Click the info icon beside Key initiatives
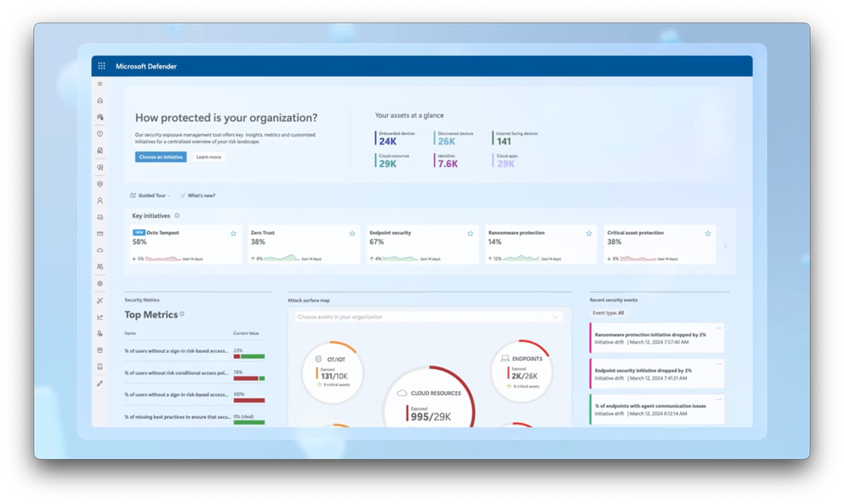The image size is (844, 504). [x=177, y=215]
